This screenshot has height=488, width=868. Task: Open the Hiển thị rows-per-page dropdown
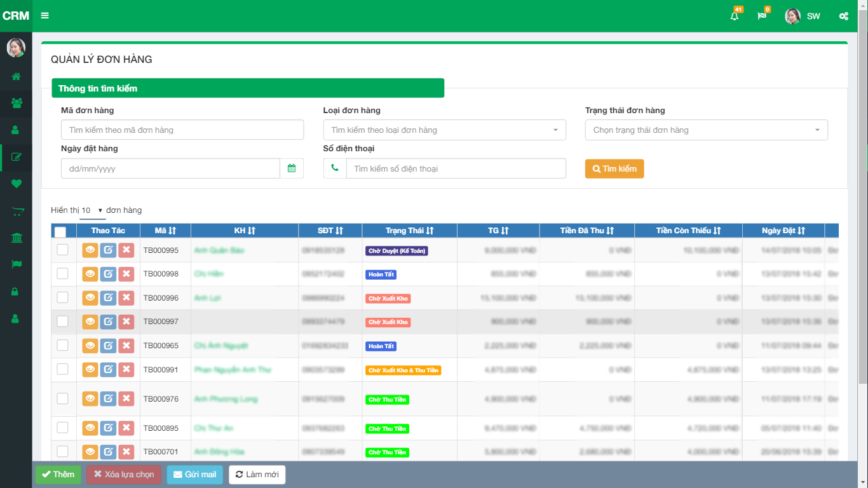[93, 210]
